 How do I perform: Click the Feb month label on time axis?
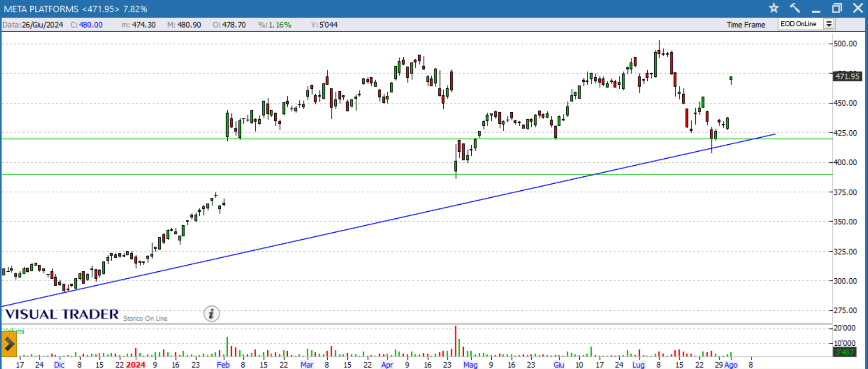point(223,365)
